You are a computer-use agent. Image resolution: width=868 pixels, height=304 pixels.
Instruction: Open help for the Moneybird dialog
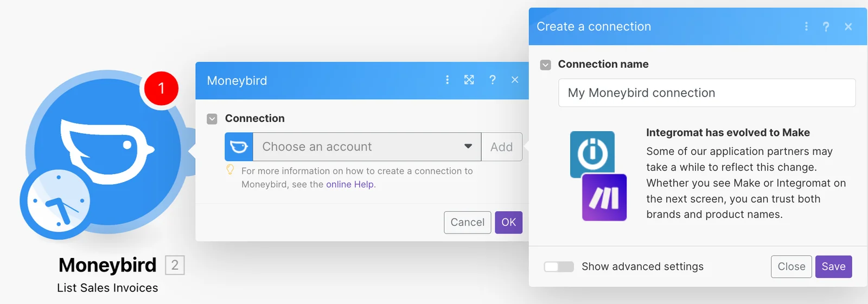493,80
